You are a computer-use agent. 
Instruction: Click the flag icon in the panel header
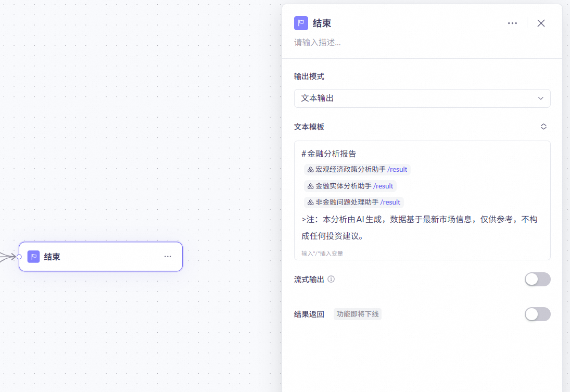pyautogui.click(x=301, y=23)
